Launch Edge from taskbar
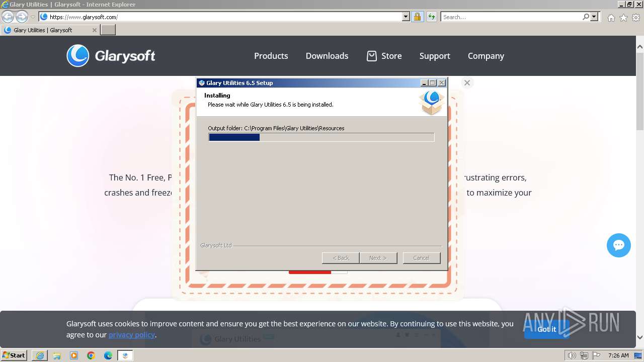The width and height of the screenshot is (644, 362). coord(108,355)
